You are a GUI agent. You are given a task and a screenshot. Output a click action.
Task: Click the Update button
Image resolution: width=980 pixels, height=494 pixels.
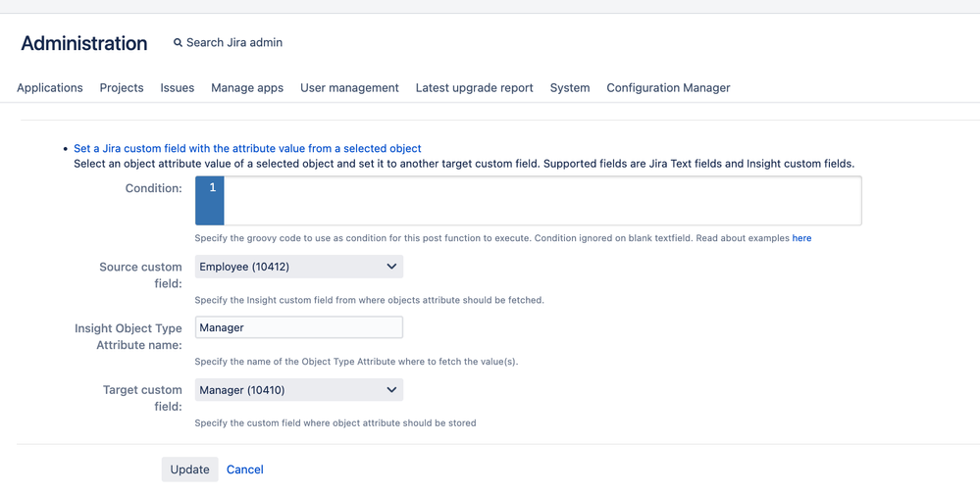[190, 469]
